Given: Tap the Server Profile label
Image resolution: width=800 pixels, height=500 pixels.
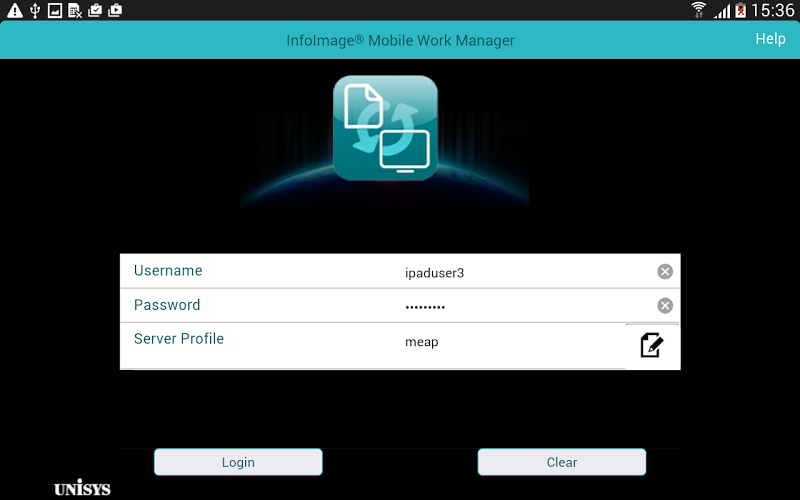Looking at the screenshot, I should 179,339.
